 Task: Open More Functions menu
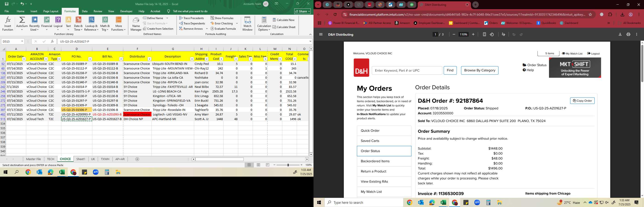[x=118, y=24]
